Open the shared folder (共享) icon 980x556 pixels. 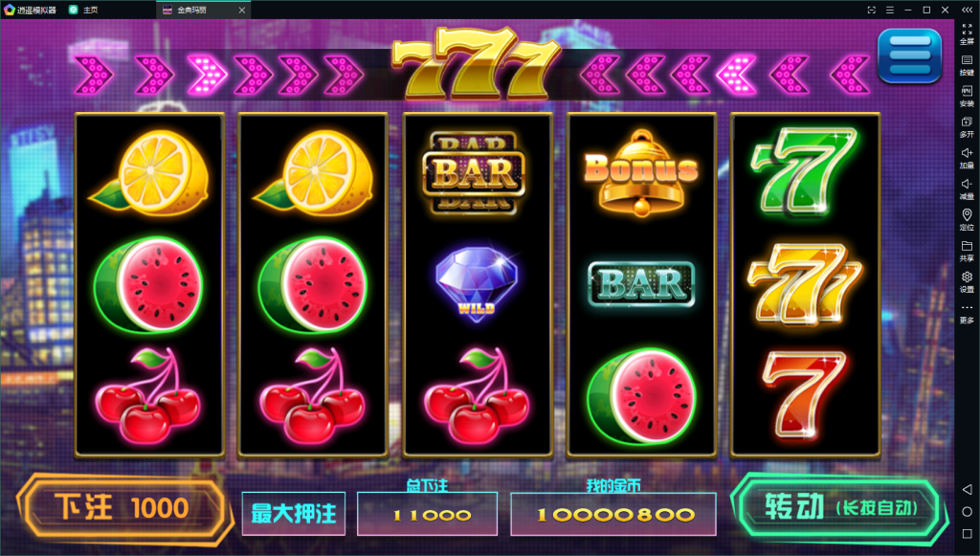967,251
